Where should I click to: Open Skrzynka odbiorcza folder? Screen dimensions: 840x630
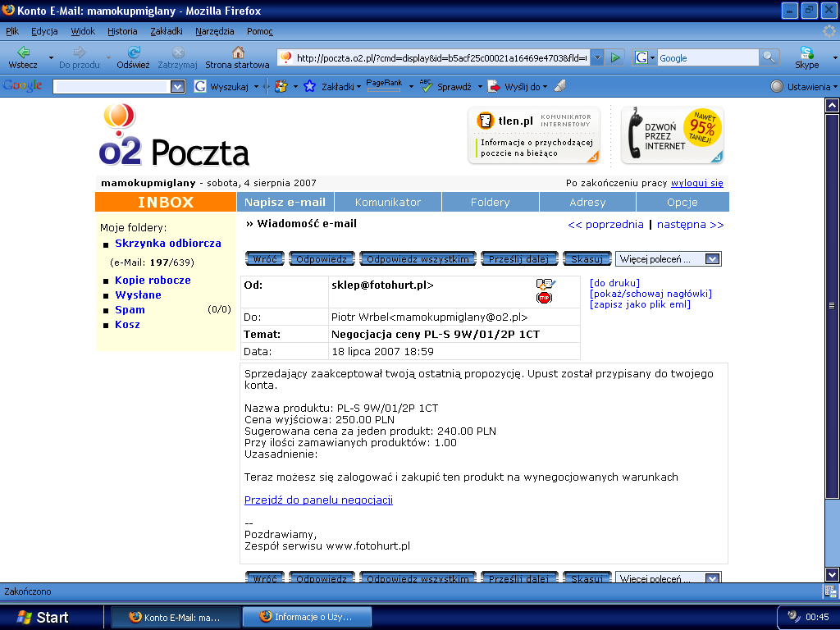pyautogui.click(x=167, y=243)
